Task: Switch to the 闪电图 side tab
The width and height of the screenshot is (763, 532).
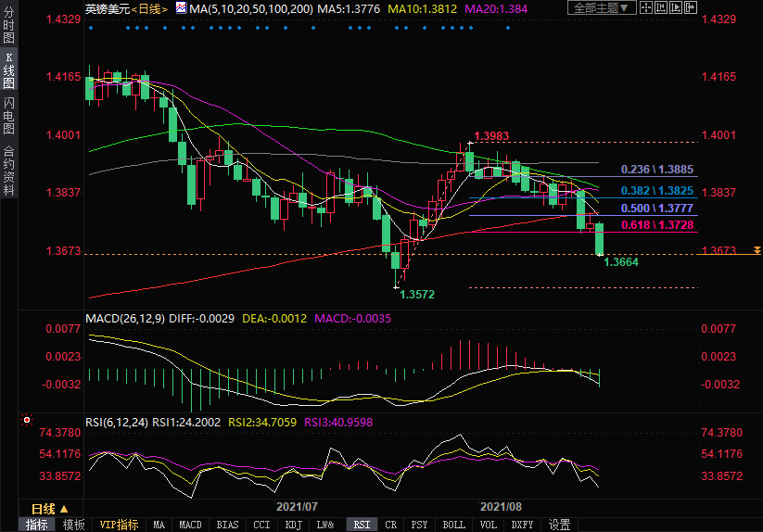Action: click(x=8, y=115)
